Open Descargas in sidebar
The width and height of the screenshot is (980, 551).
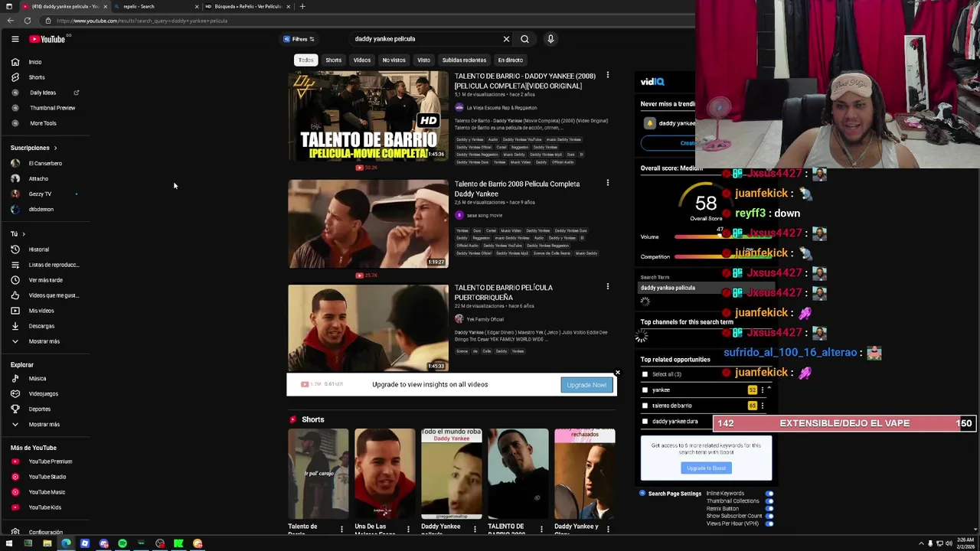click(x=46, y=326)
